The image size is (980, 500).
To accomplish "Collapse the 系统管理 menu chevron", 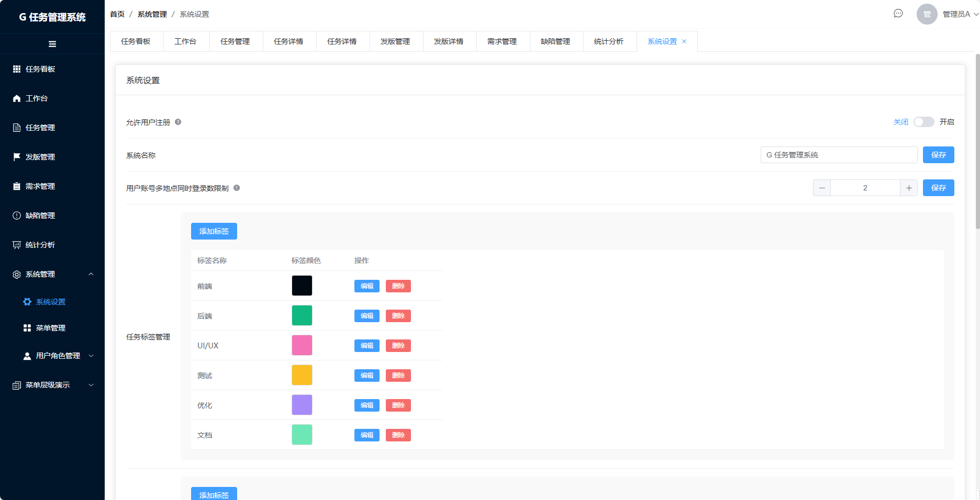I will pyautogui.click(x=91, y=274).
